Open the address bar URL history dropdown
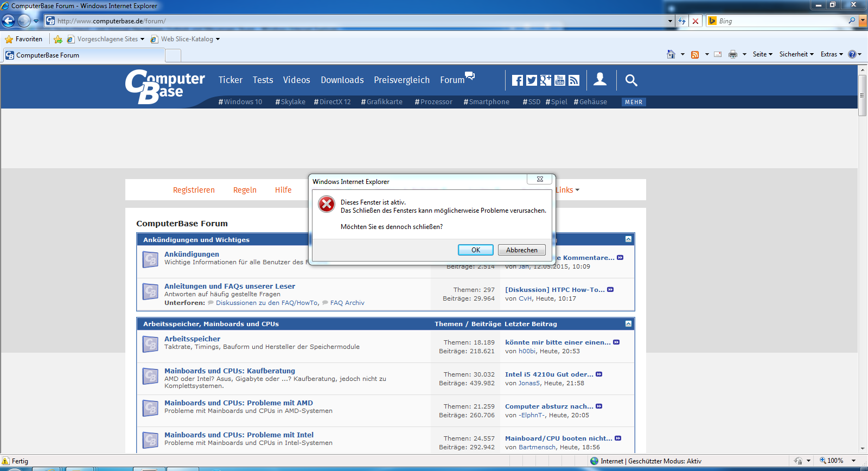Screen dimensions: 868x471 point(670,21)
